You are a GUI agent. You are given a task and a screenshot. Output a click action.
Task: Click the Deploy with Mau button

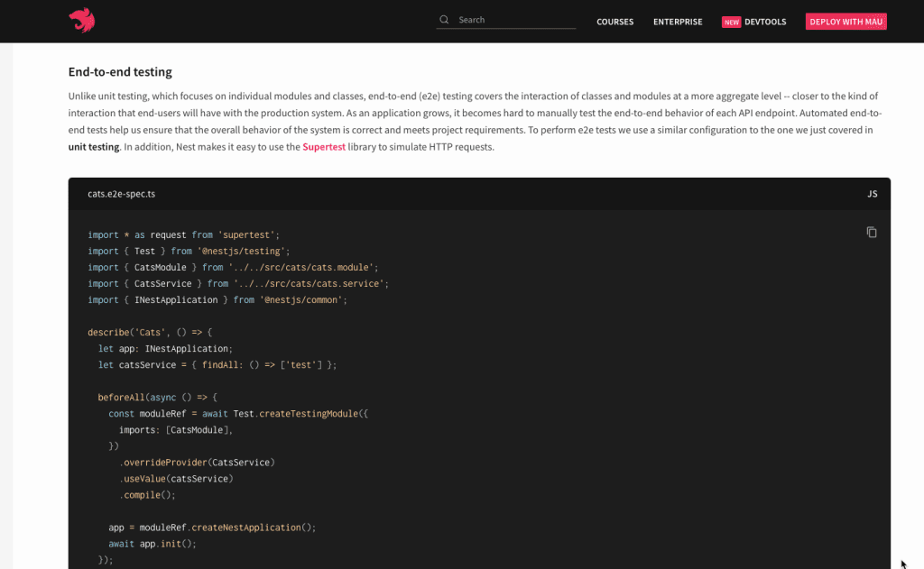tap(845, 22)
